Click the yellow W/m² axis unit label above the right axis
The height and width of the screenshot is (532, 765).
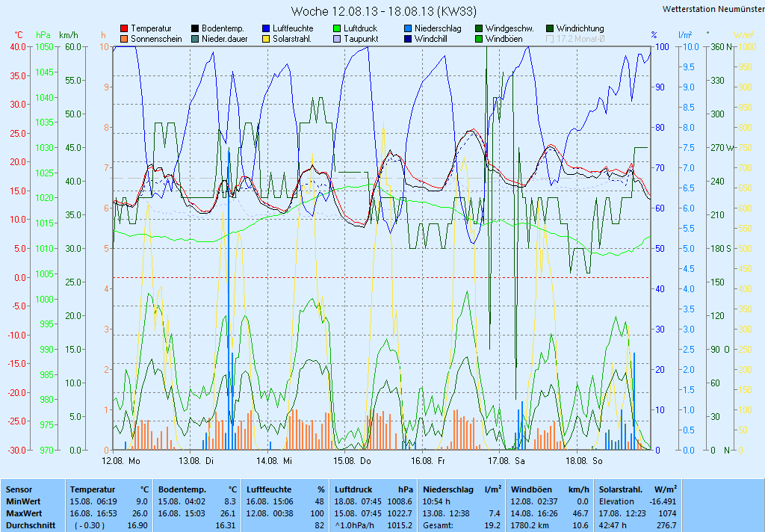pos(743,34)
